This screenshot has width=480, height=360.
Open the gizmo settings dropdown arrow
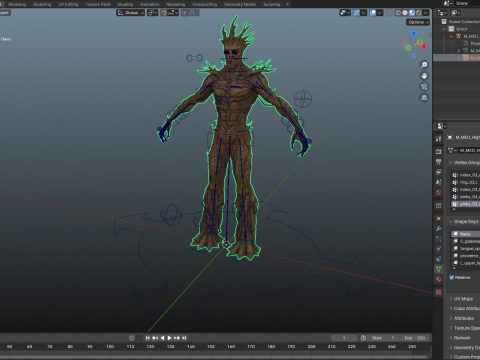(364, 13)
